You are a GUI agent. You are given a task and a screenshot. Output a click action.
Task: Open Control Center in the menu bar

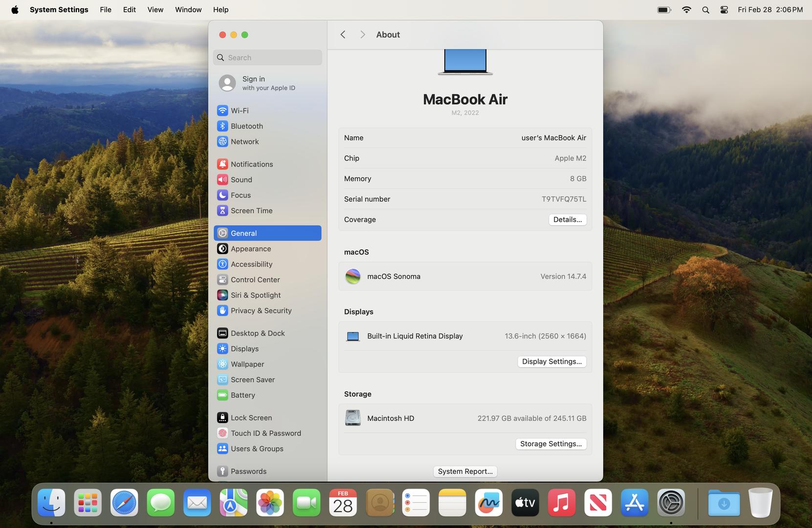pos(724,10)
